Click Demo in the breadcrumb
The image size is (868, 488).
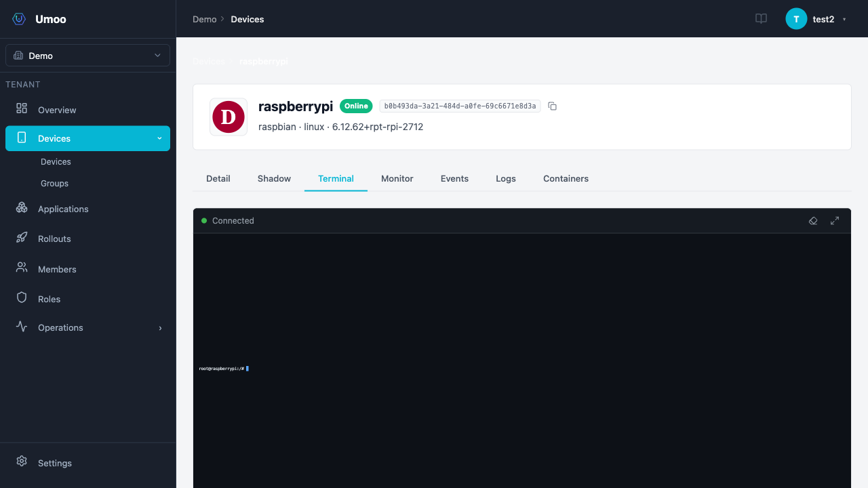pos(204,19)
